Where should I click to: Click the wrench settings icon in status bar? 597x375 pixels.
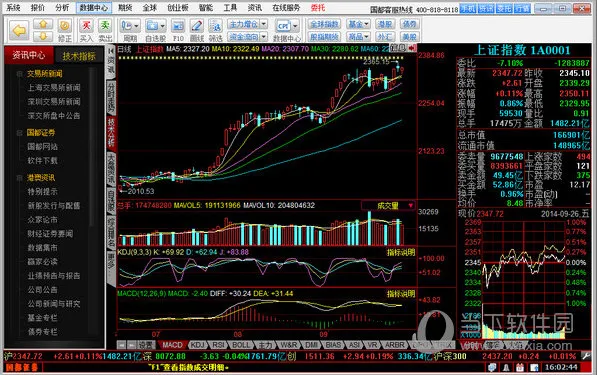point(586,356)
